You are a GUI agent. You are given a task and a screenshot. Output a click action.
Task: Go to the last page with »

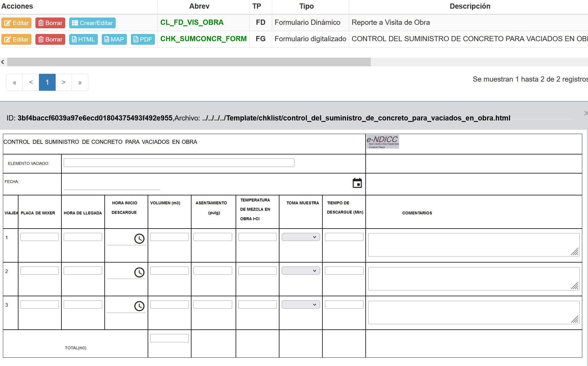[x=80, y=82]
